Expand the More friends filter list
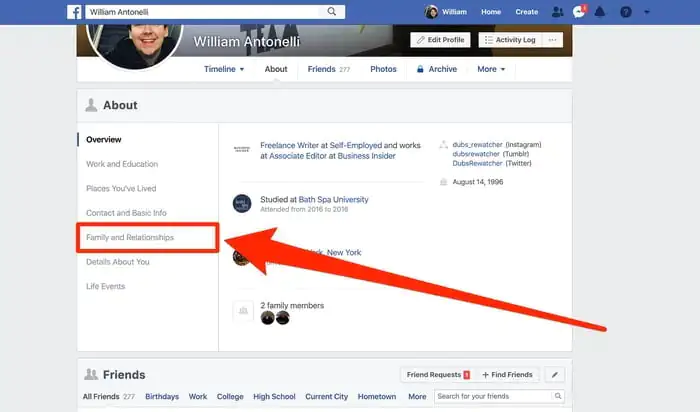Viewport: 700px width, 412px height. pyautogui.click(x=417, y=397)
